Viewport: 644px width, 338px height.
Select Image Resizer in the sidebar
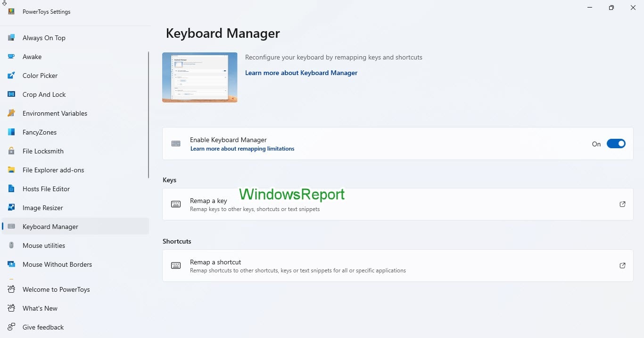pyautogui.click(x=75, y=208)
